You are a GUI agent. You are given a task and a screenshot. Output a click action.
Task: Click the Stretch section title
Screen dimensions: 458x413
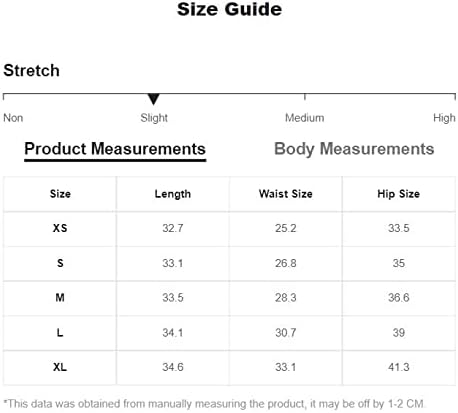(x=31, y=71)
